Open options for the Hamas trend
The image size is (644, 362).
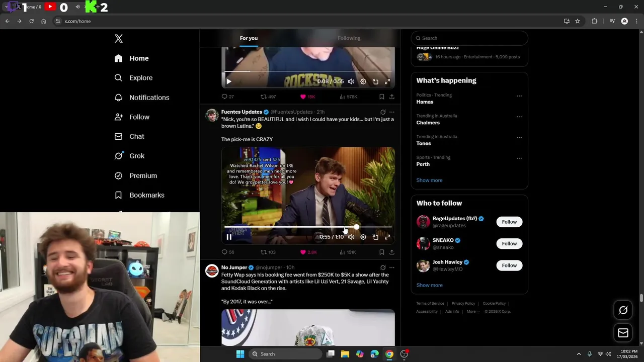(519, 96)
